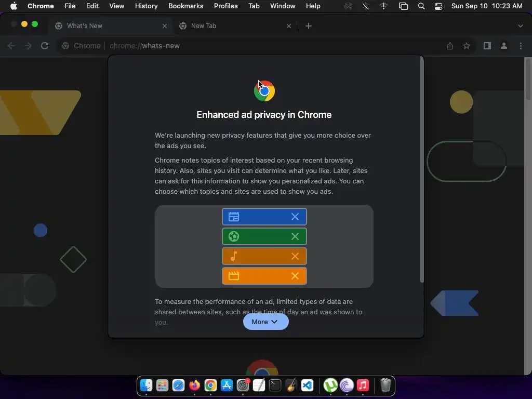532x399 pixels.
Task: Open the screen mirroring menu bar icon
Action: [x=403, y=6]
